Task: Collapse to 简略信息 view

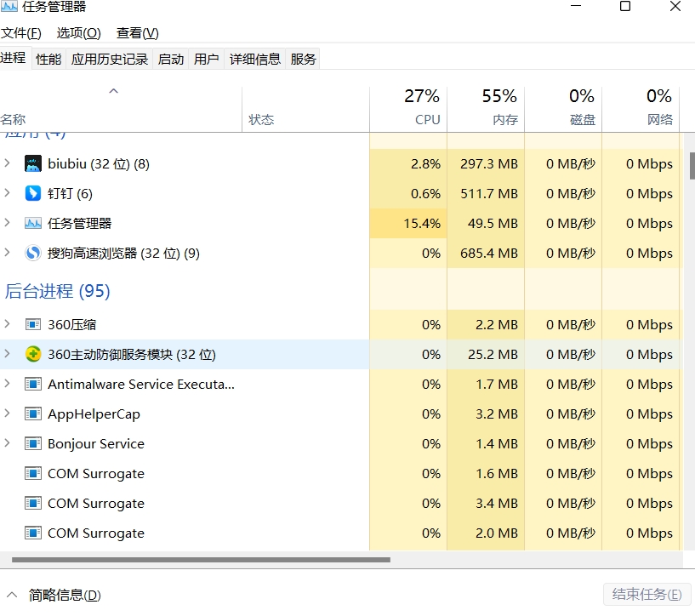Action: [54, 595]
